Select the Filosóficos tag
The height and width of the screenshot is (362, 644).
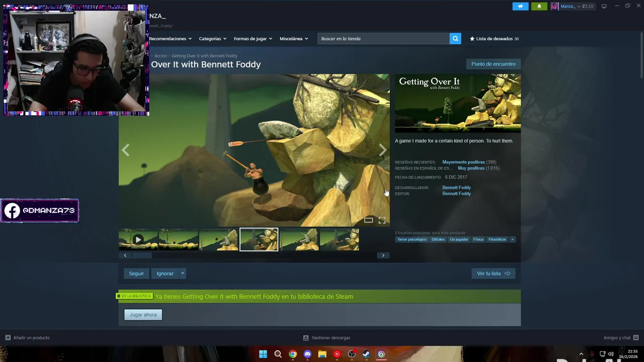[x=497, y=239]
